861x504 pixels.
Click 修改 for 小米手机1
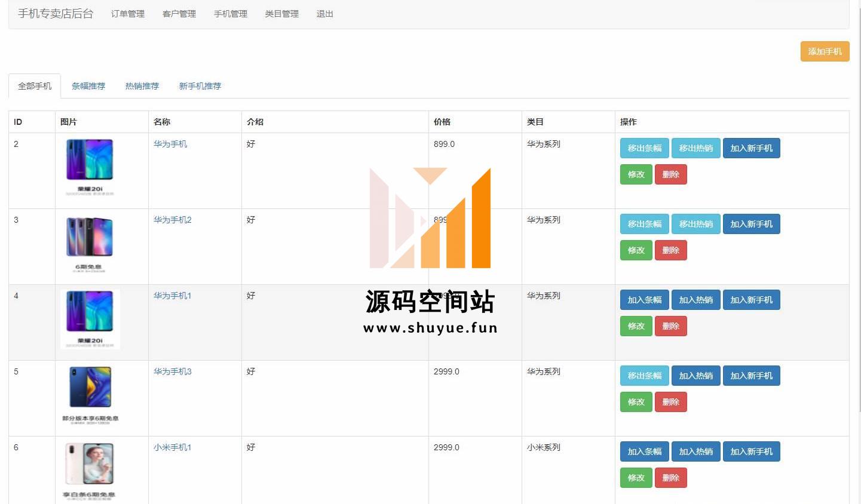coord(636,478)
